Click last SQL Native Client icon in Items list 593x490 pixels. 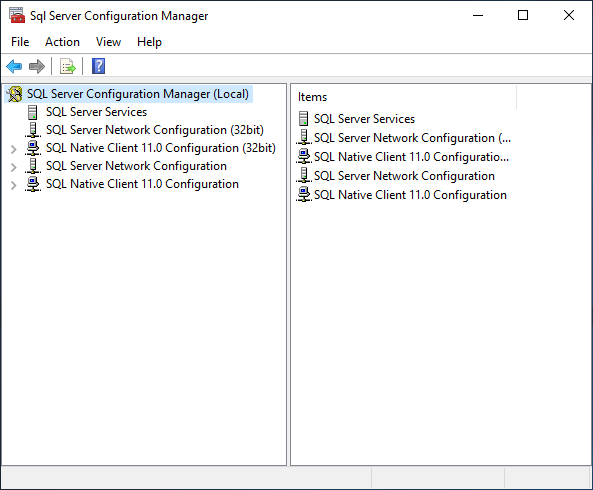(x=304, y=194)
